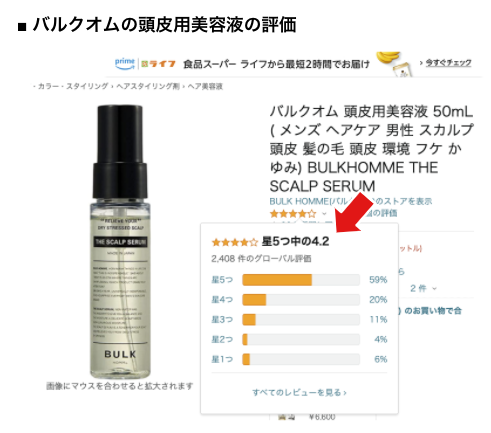
Task: Select 星4つ rating filter link
Action: [222, 300]
